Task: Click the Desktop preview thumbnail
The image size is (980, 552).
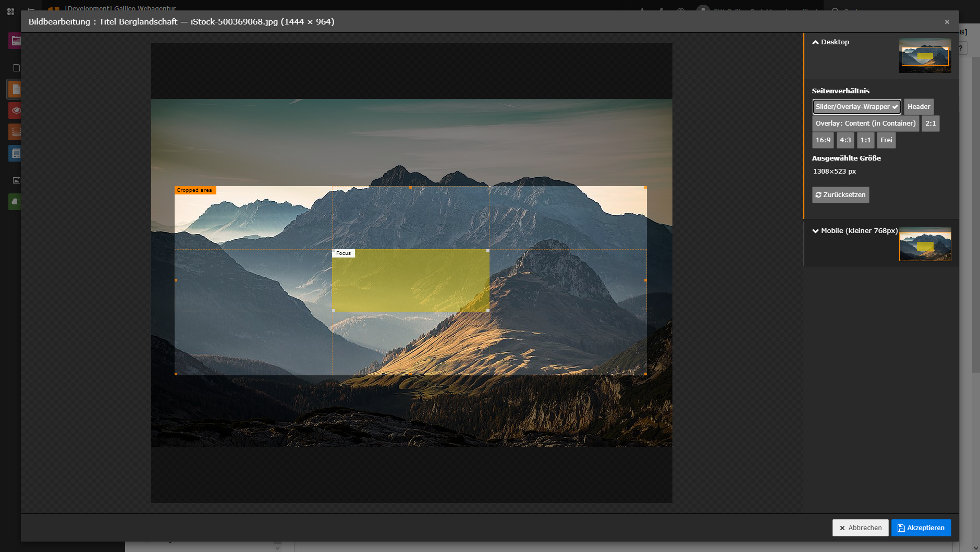Action: [925, 55]
